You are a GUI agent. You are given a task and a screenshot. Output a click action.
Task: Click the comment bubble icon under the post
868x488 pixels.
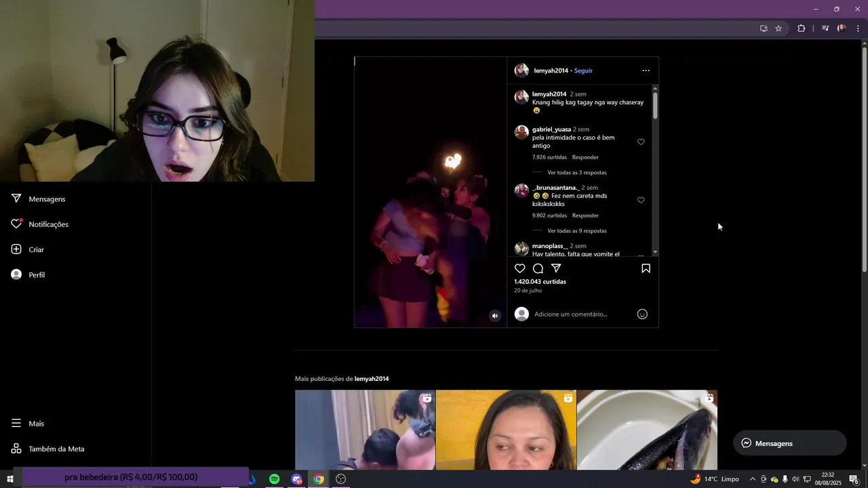click(x=538, y=268)
